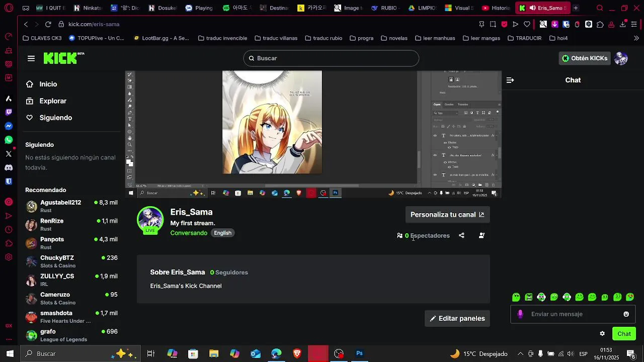Open grafo recommended channel

(71, 335)
